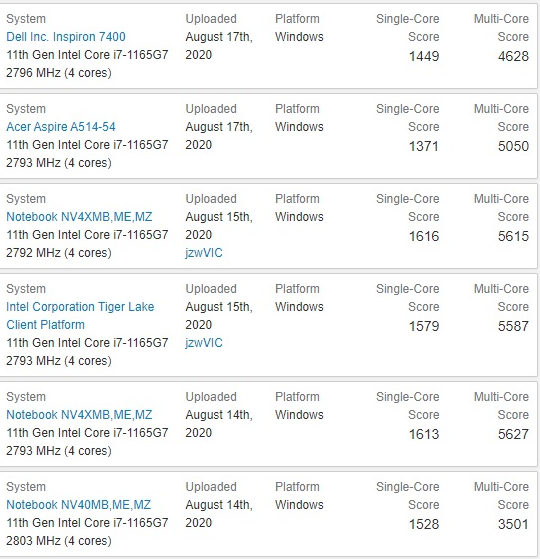Open Notebook NV4XMB,ME,MZ result scoring 1613
Screen dimensions: 540x559
tap(79, 415)
